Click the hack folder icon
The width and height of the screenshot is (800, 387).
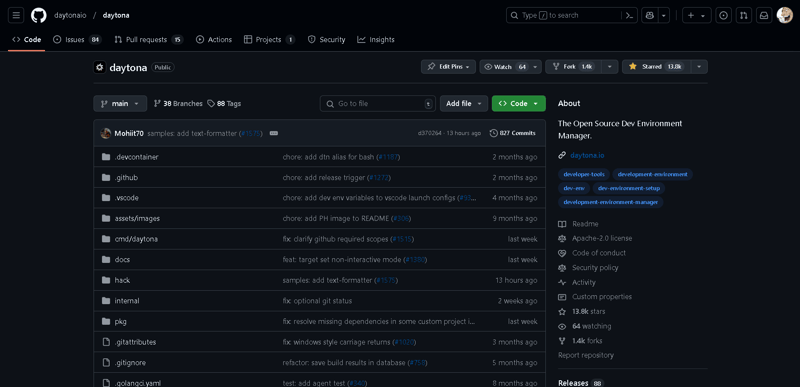pyautogui.click(x=106, y=280)
